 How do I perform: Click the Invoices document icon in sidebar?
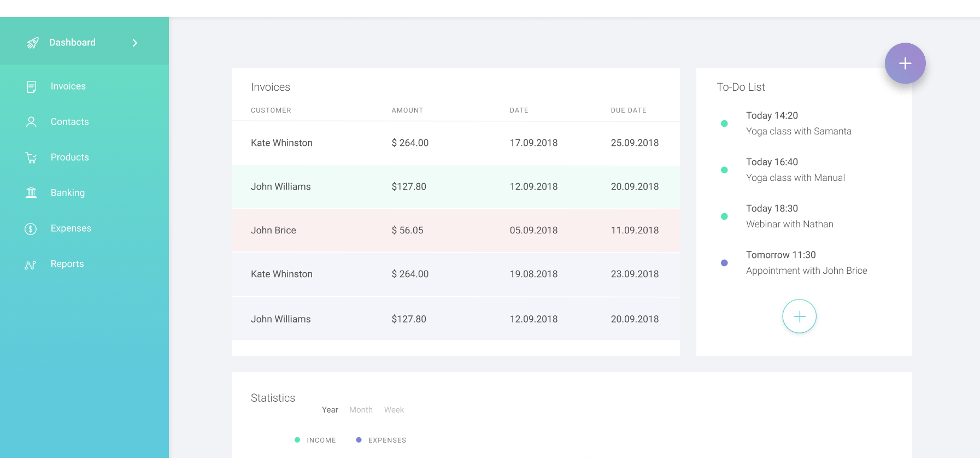point(32,86)
